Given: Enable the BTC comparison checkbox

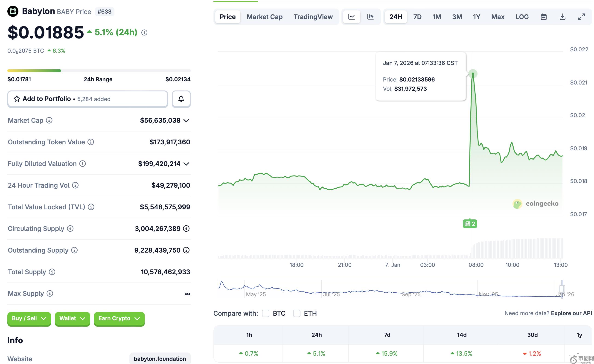Looking at the screenshot, I should point(266,313).
